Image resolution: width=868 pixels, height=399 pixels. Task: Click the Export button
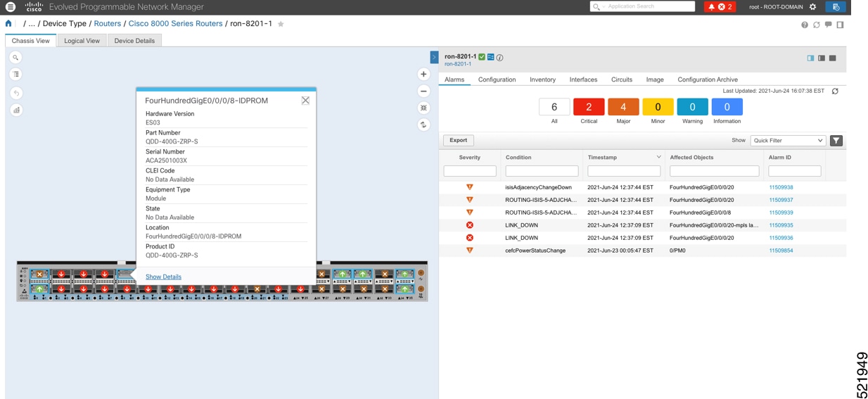pos(458,141)
